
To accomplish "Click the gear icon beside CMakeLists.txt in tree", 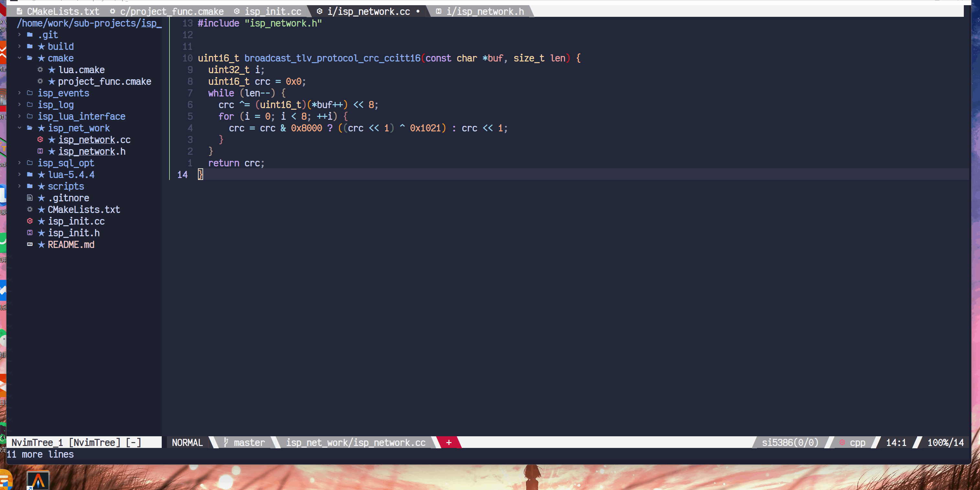I will coord(30,209).
